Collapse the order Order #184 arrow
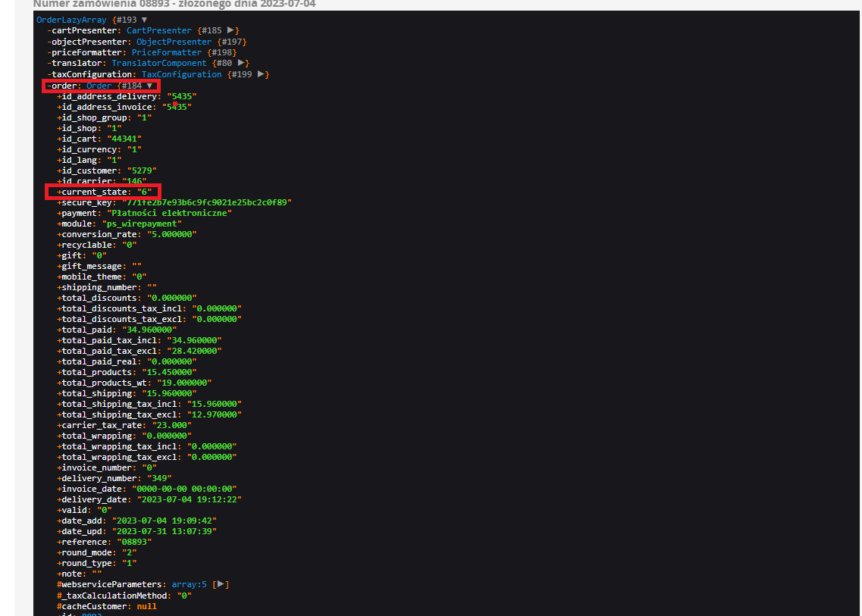 pos(149,86)
